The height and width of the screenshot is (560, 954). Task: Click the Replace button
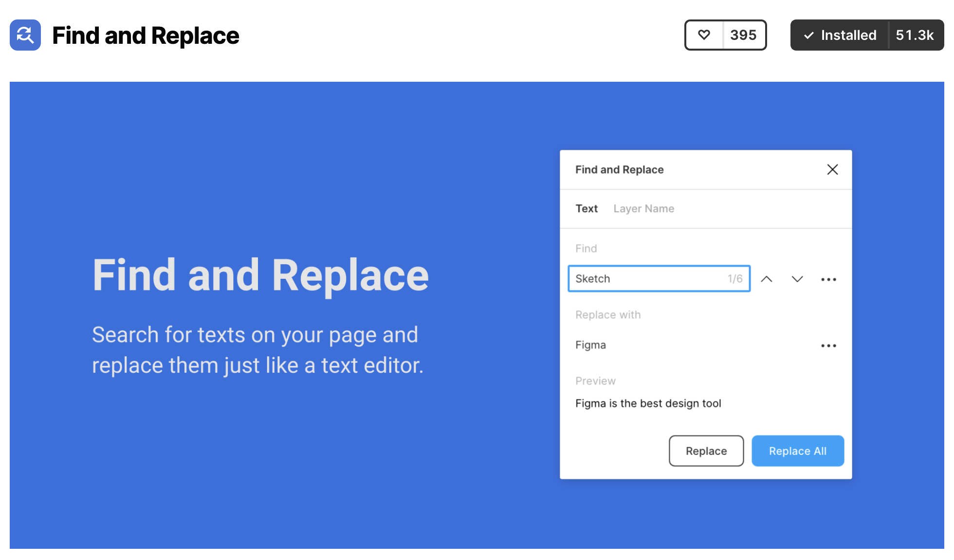706,451
